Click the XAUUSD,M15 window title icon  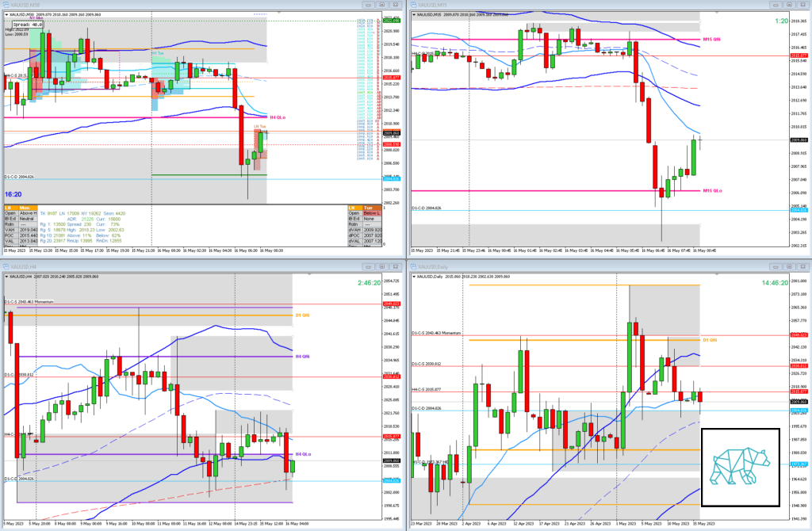(x=414, y=7)
